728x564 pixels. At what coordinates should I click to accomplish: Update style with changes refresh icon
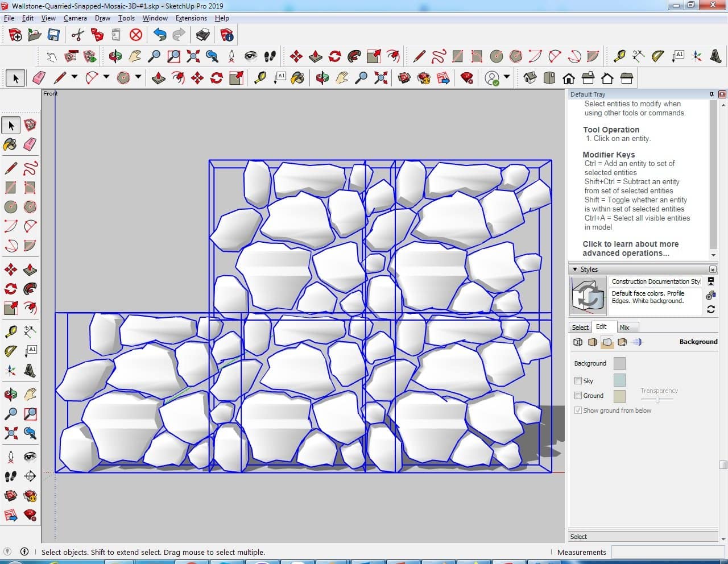click(710, 309)
